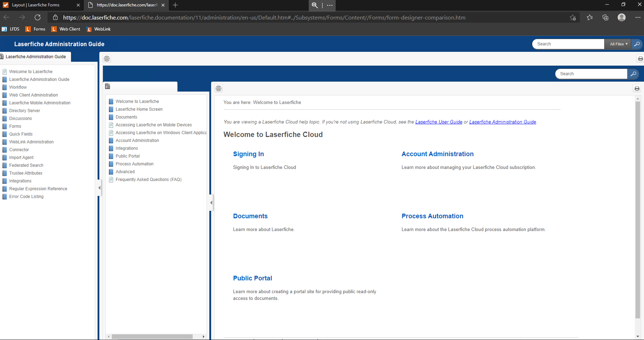Open the Signing In heading link
The image size is (644, 340).
248,154
